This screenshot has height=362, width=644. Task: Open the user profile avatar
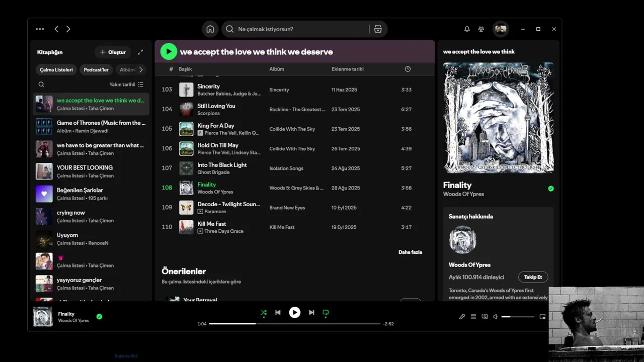tap(500, 29)
